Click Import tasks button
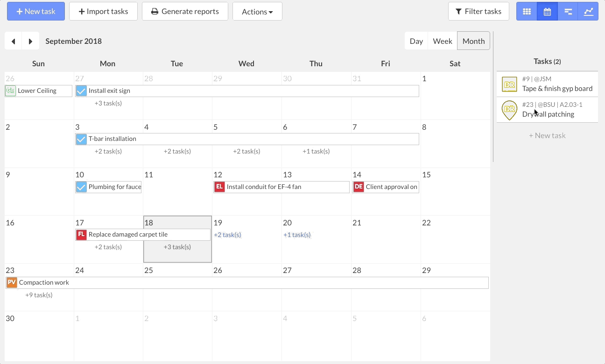 [x=103, y=11]
